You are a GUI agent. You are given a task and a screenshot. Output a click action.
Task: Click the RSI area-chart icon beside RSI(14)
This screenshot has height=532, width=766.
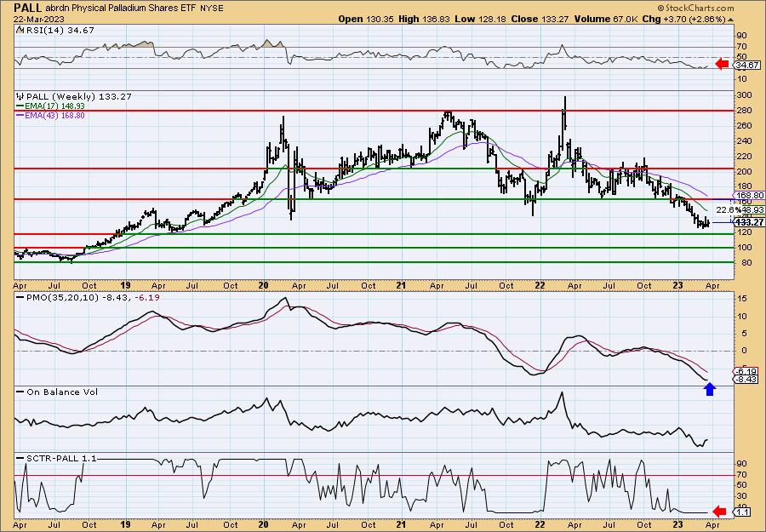click(x=20, y=30)
